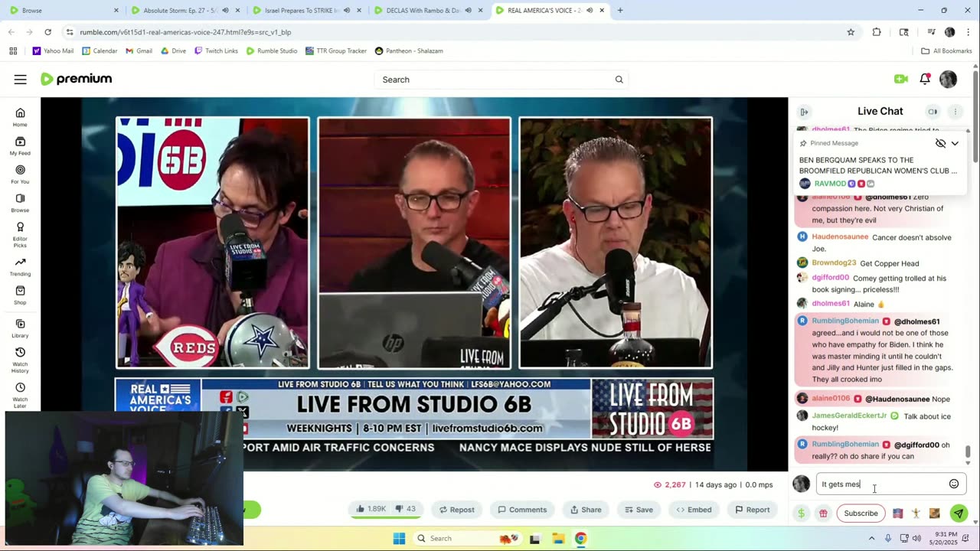
Task: Click the gift subscription icon
Action: coord(823,514)
